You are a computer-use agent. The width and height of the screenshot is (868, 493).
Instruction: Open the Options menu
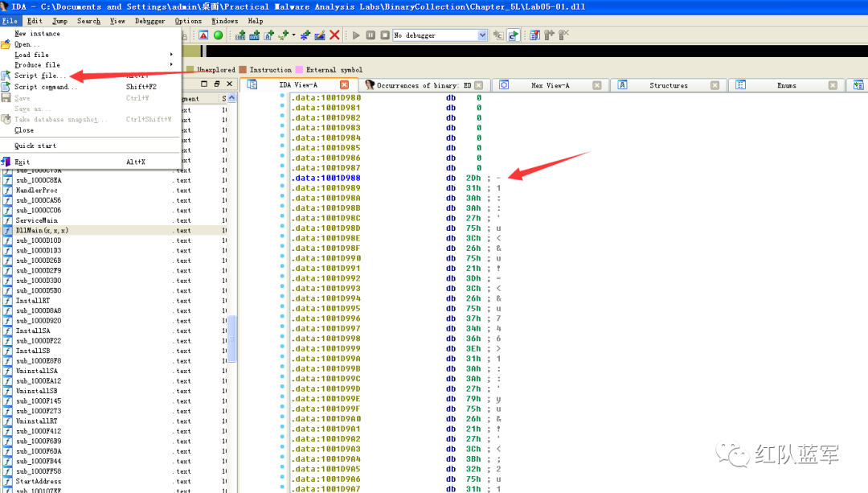pos(188,21)
